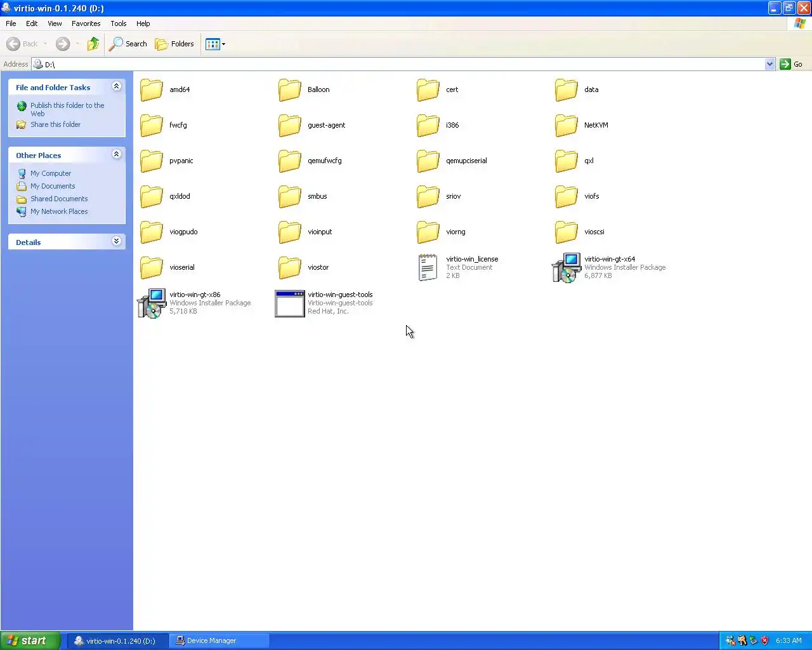Select the i386 folder icon
This screenshot has height=650, width=812.
[x=428, y=125]
